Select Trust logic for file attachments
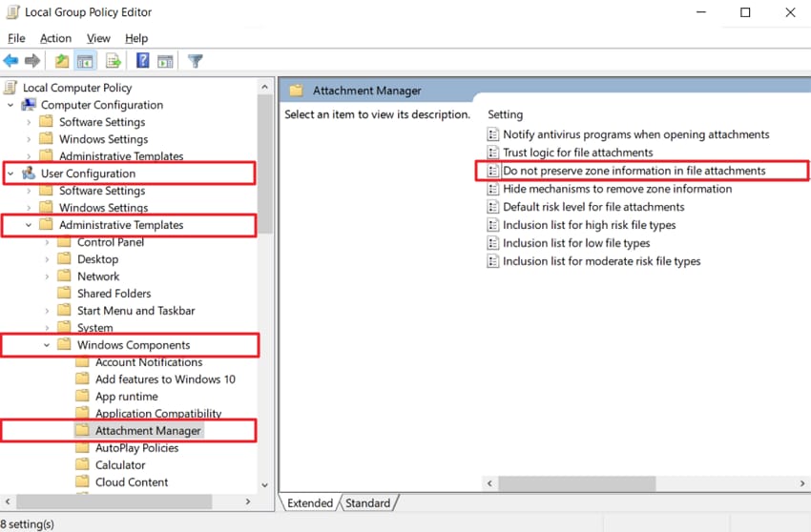 tap(578, 153)
